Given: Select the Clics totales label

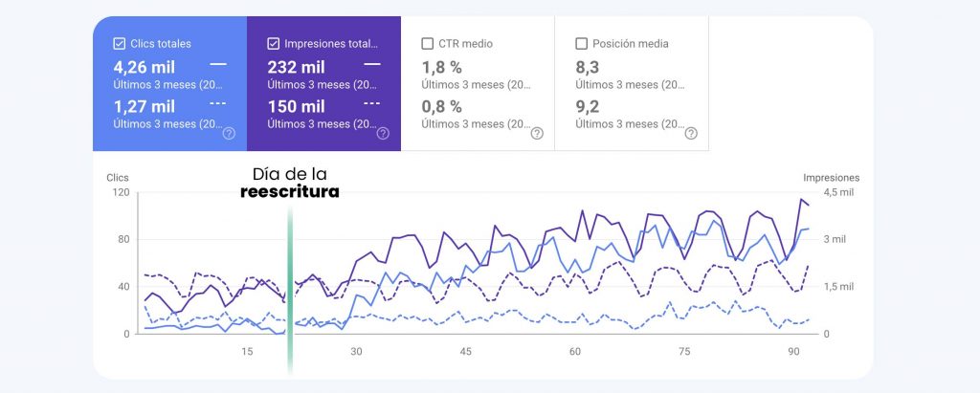Looking at the screenshot, I should (x=161, y=44).
